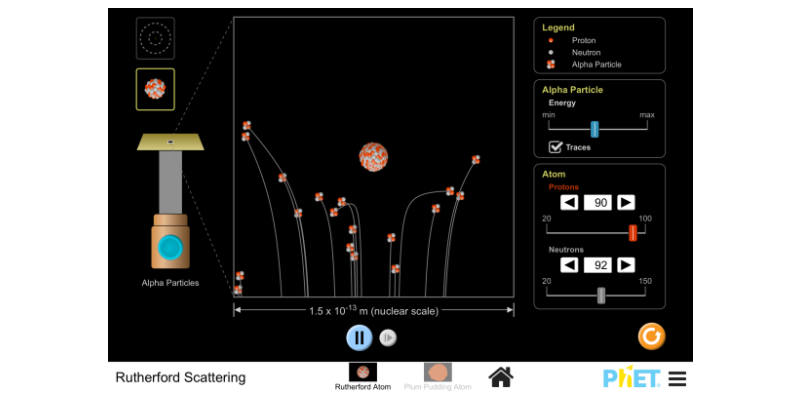The width and height of the screenshot is (800, 400).
Task: Increase protons with the right arrow
Action: point(626,202)
